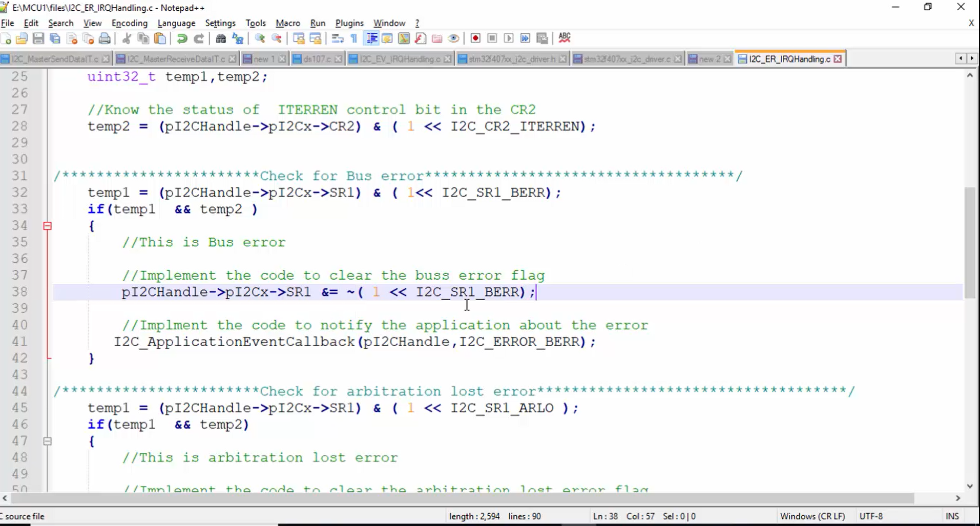Toggle Show Indent Guide icon
The height and width of the screenshot is (526, 980).
tap(371, 38)
